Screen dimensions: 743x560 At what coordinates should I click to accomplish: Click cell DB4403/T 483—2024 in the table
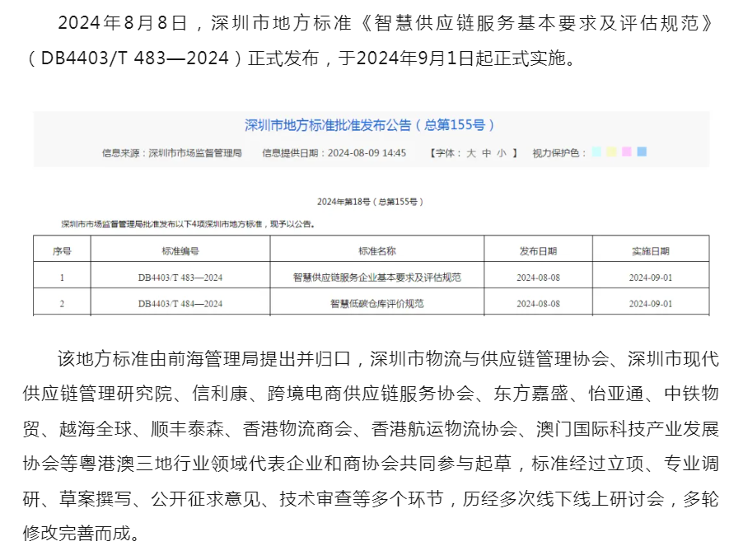[x=180, y=278]
